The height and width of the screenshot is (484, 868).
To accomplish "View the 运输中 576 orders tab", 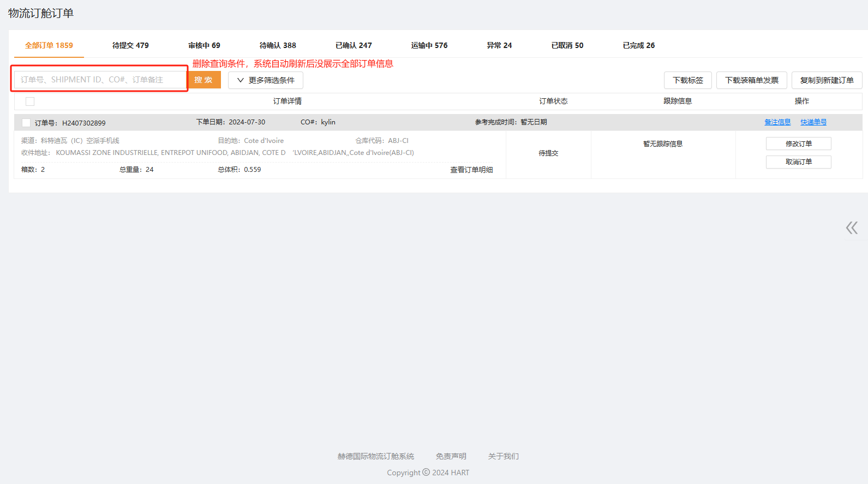I will tap(429, 45).
